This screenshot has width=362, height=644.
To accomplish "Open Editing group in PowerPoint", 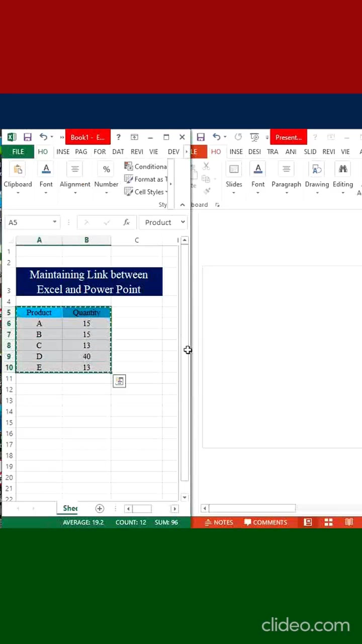I will coord(343,179).
